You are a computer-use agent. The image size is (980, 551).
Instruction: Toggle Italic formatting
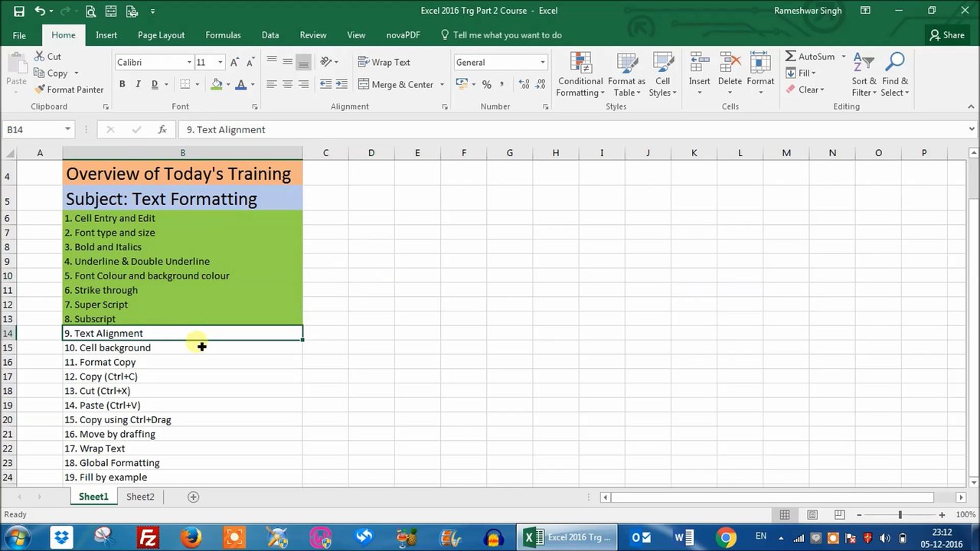138,84
